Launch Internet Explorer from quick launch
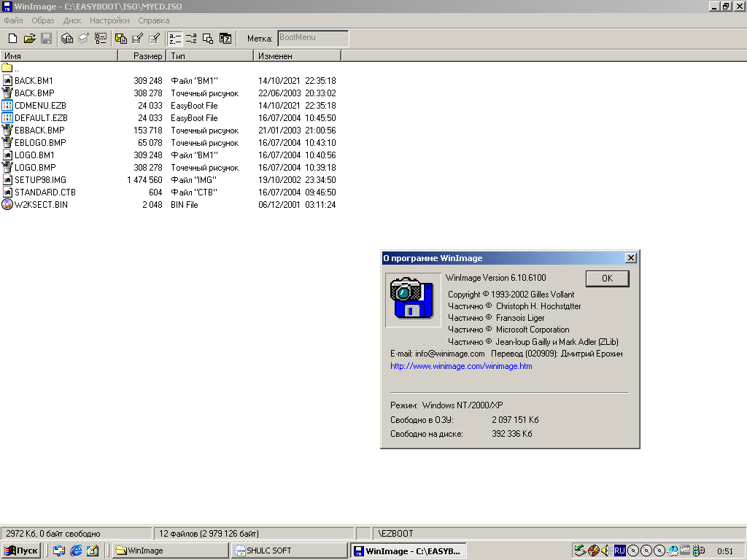This screenshot has height=560, width=747. [x=76, y=551]
